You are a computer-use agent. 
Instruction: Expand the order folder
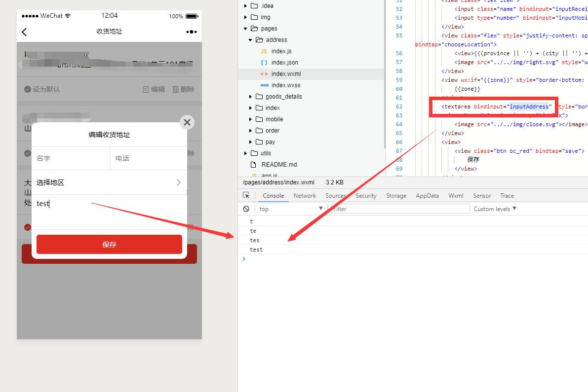[250, 131]
